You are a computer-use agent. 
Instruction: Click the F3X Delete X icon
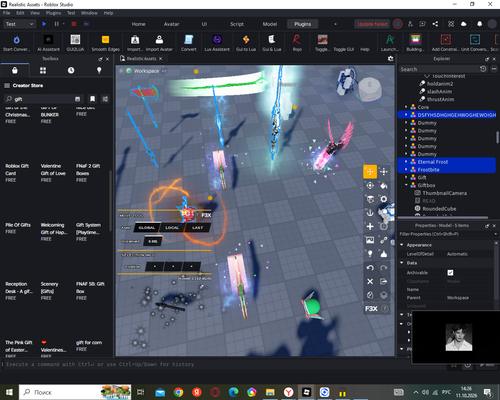click(370, 281)
